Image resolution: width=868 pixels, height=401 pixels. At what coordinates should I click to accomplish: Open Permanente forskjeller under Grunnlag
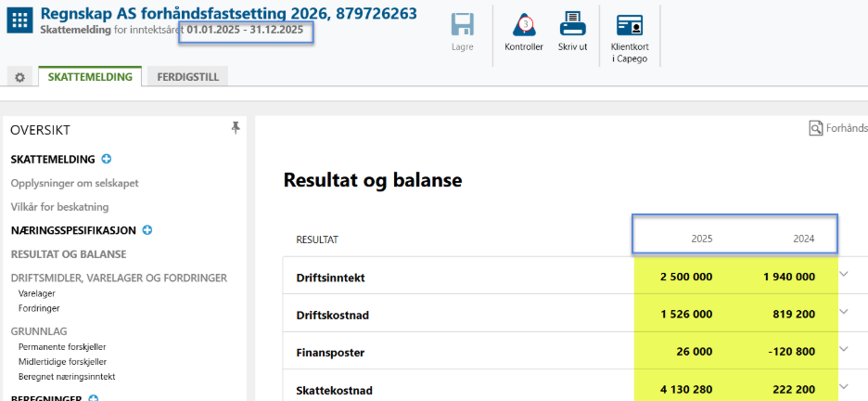pos(60,346)
